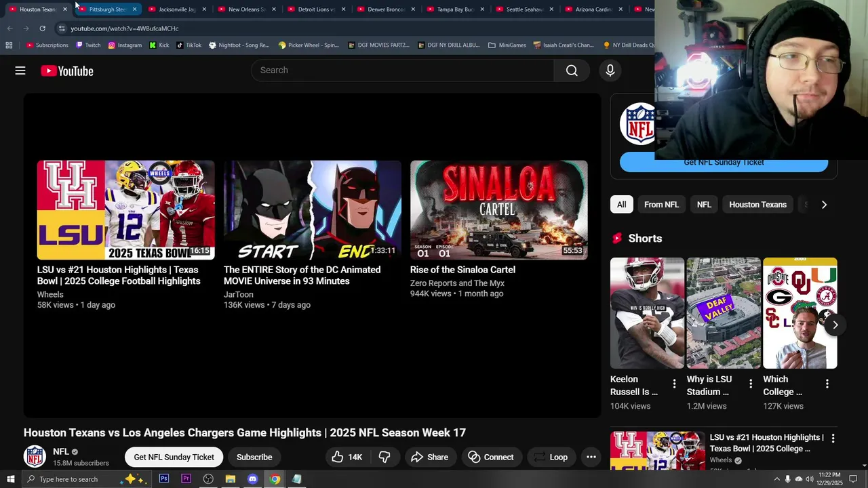The image size is (868, 488).
Task: Open Rise of the Sinaloa Cartel title
Action: [x=462, y=270]
